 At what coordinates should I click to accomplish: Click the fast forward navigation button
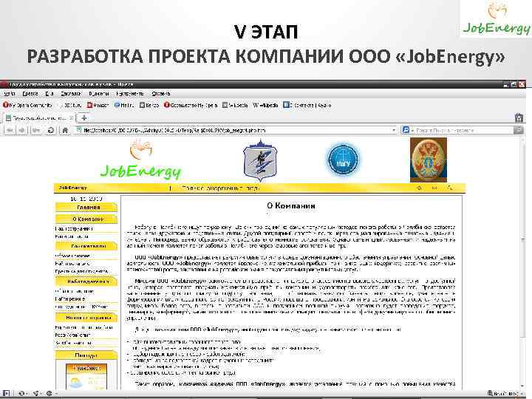36,130
